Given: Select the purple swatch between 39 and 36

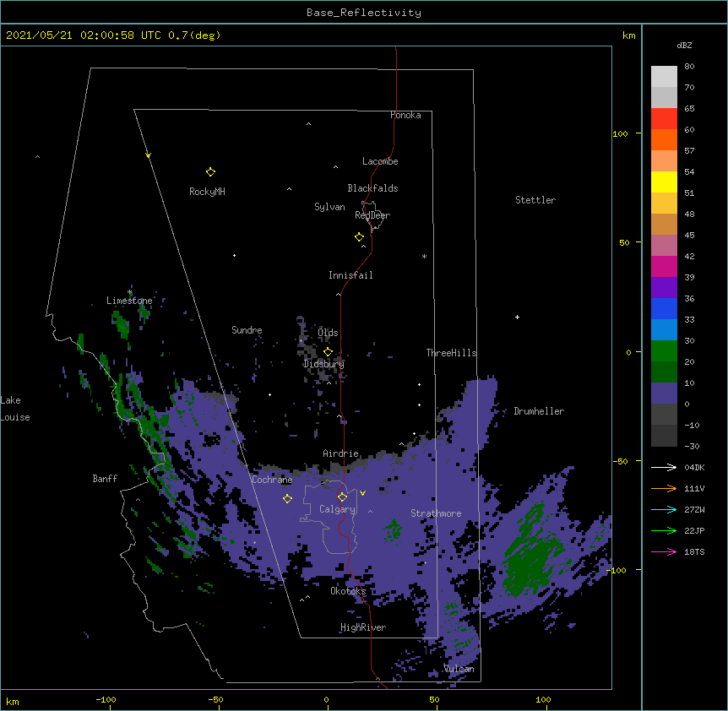Looking at the screenshot, I should point(664,287).
